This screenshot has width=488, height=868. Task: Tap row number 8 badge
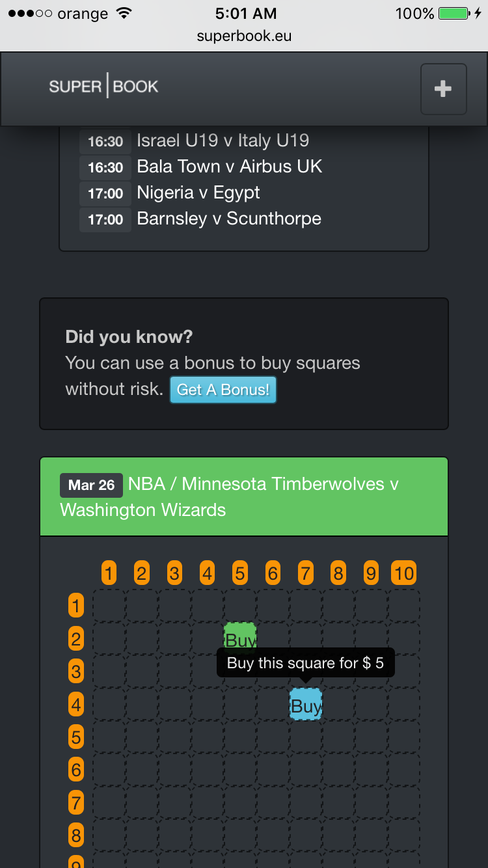point(76,835)
